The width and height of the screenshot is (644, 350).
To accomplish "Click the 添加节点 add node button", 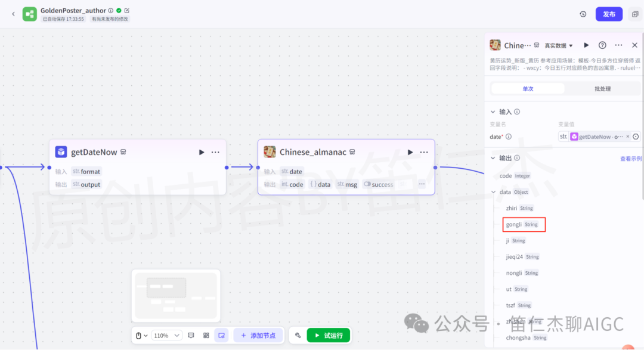I will tap(258, 336).
